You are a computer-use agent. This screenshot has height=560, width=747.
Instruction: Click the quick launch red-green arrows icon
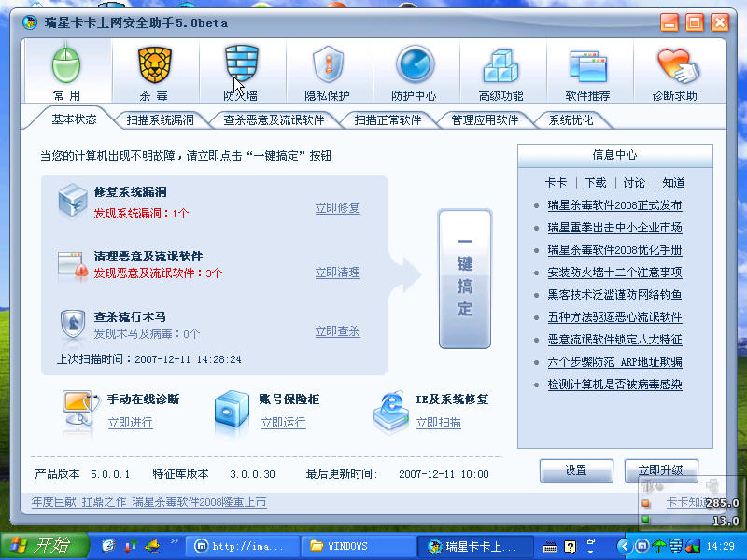click(x=131, y=545)
